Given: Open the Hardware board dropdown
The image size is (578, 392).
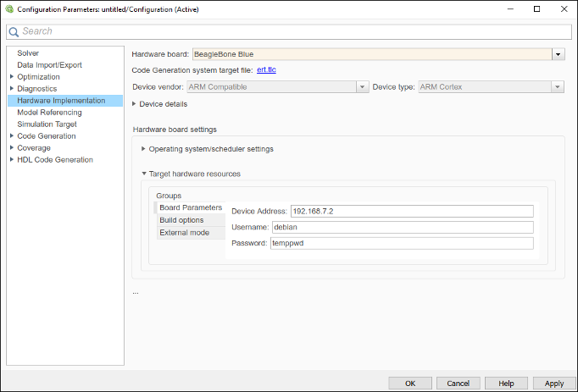Looking at the screenshot, I should (559, 54).
